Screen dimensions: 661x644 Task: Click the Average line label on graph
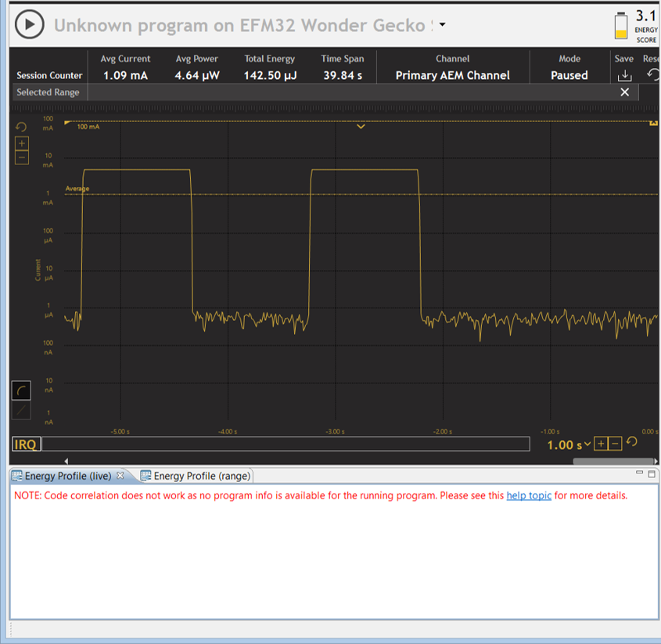pyautogui.click(x=77, y=189)
